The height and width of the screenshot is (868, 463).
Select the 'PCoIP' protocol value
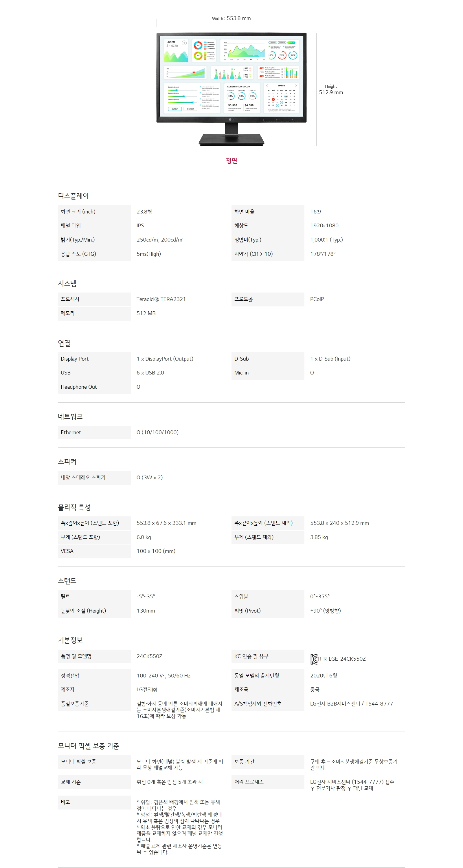317,299
